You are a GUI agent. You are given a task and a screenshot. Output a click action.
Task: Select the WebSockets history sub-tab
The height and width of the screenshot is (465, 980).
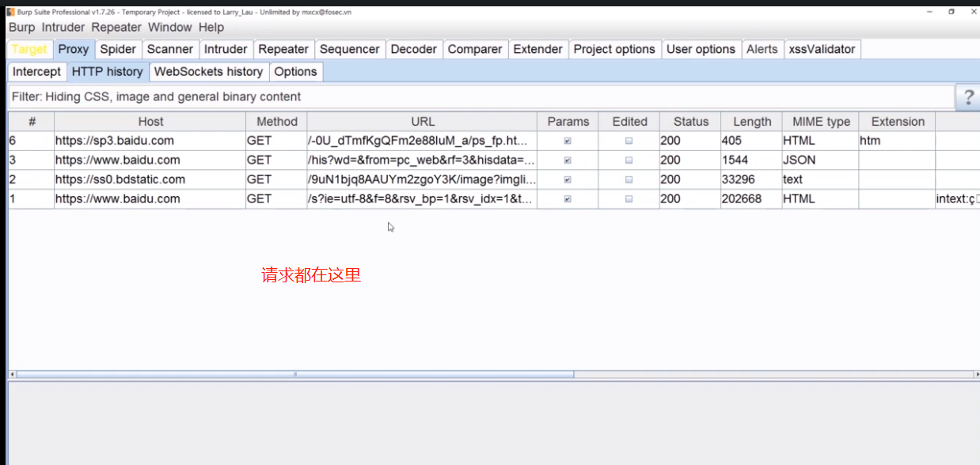(208, 71)
